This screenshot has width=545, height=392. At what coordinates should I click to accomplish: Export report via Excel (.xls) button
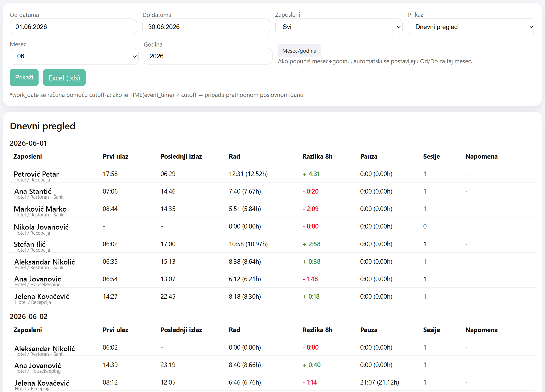point(64,78)
